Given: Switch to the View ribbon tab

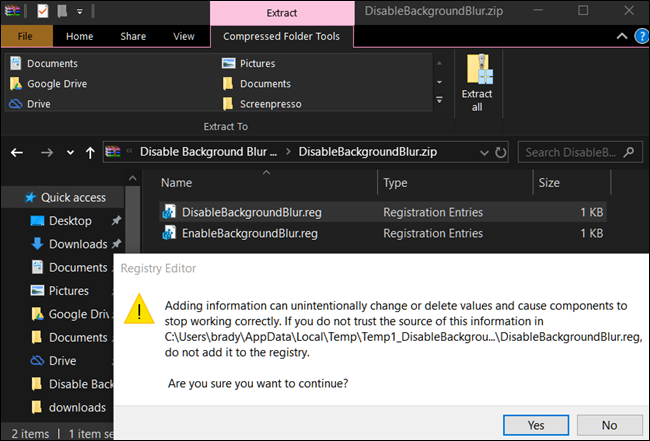Looking at the screenshot, I should 184,37.
